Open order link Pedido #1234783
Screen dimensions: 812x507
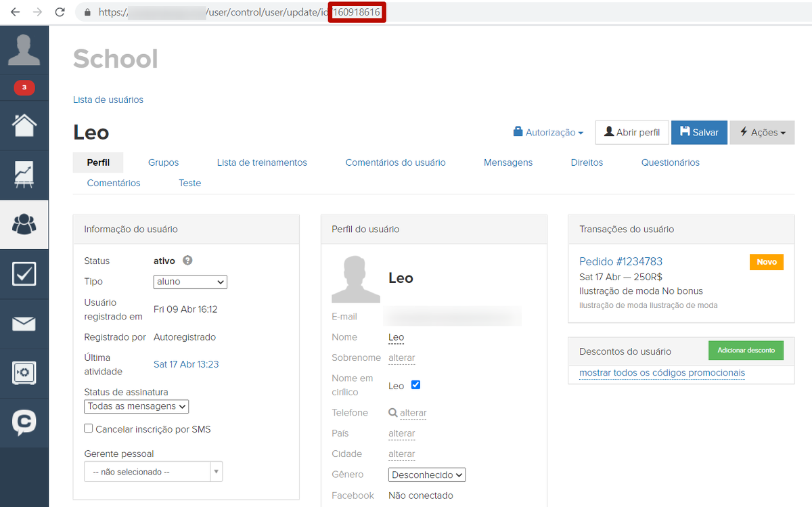(x=621, y=261)
